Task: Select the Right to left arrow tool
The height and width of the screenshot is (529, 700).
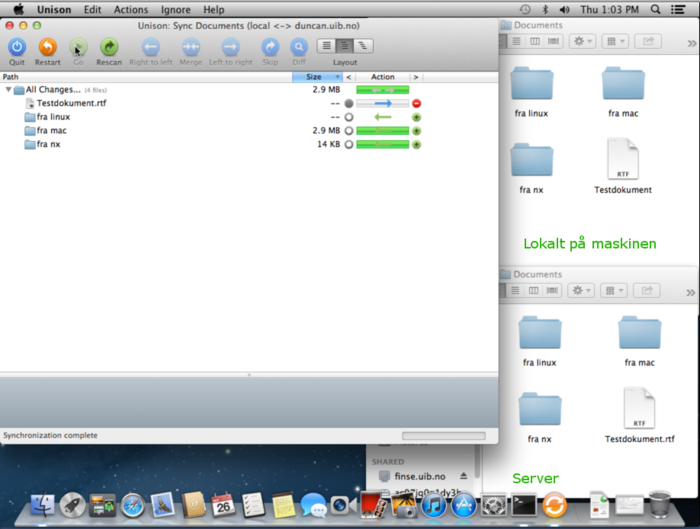Action: 150,46
